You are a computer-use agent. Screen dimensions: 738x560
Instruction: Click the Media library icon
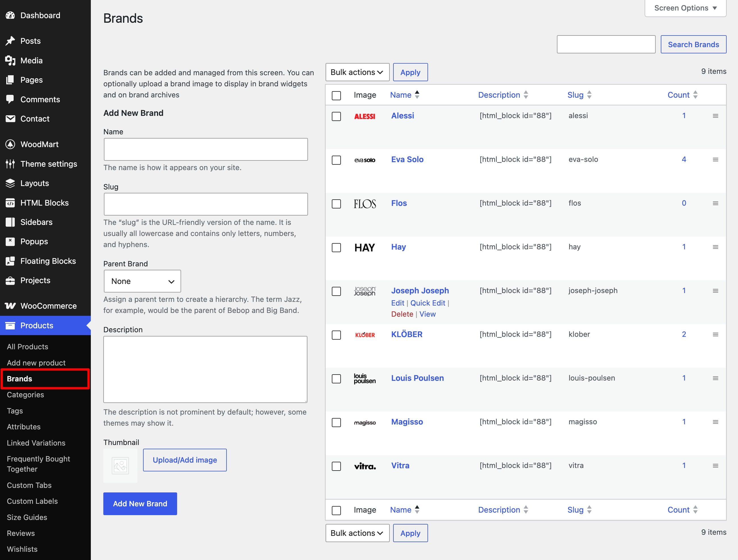pos(10,60)
